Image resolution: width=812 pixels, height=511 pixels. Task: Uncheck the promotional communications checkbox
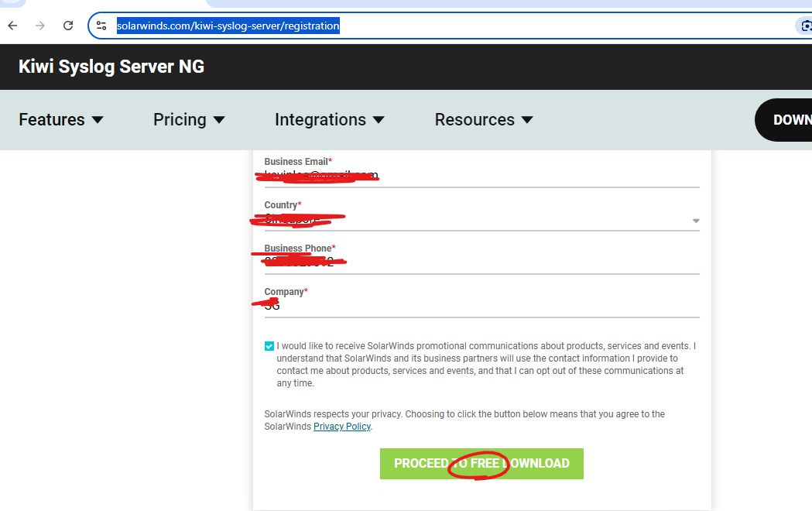click(269, 346)
